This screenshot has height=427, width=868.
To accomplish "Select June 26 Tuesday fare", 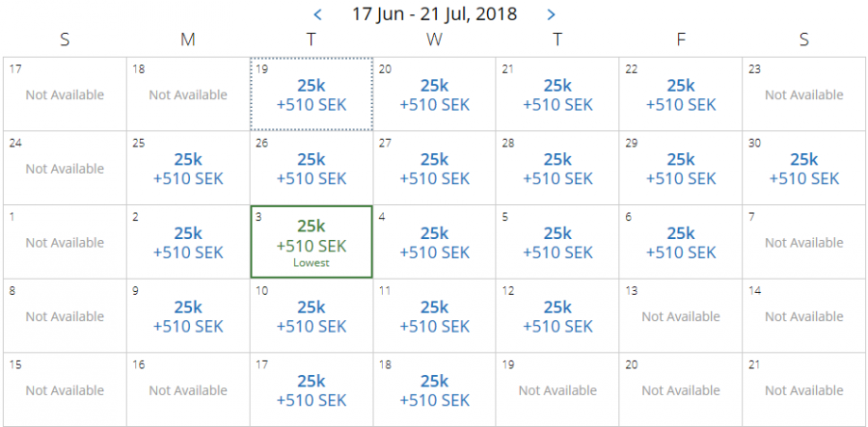I will point(312,169).
